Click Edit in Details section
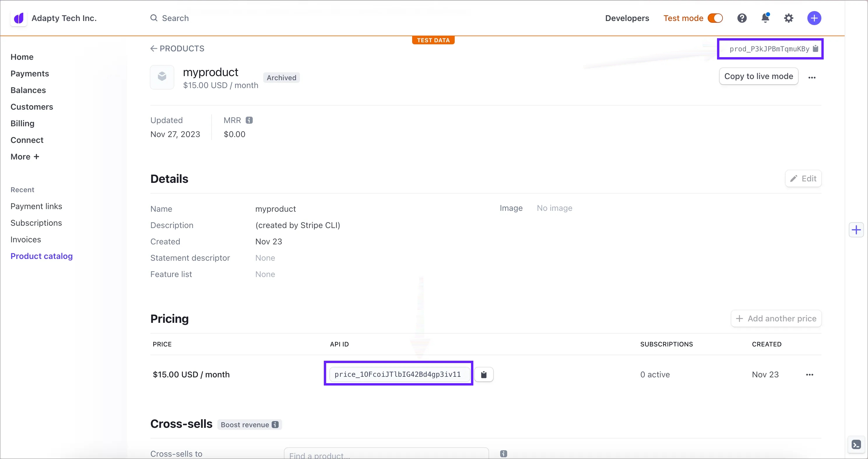868x459 pixels. [803, 178]
